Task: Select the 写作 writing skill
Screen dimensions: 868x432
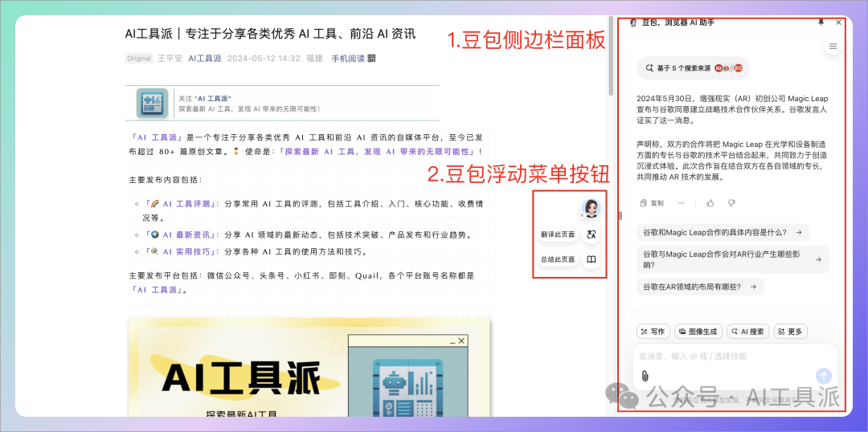Action: (653, 332)
